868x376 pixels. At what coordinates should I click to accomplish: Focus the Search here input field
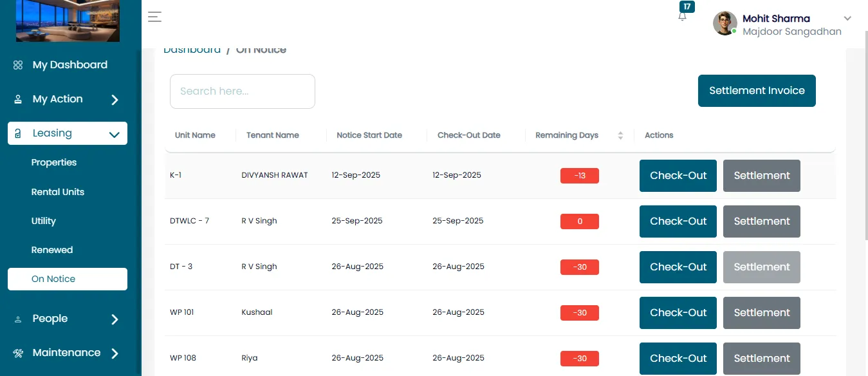pos(243,91)
